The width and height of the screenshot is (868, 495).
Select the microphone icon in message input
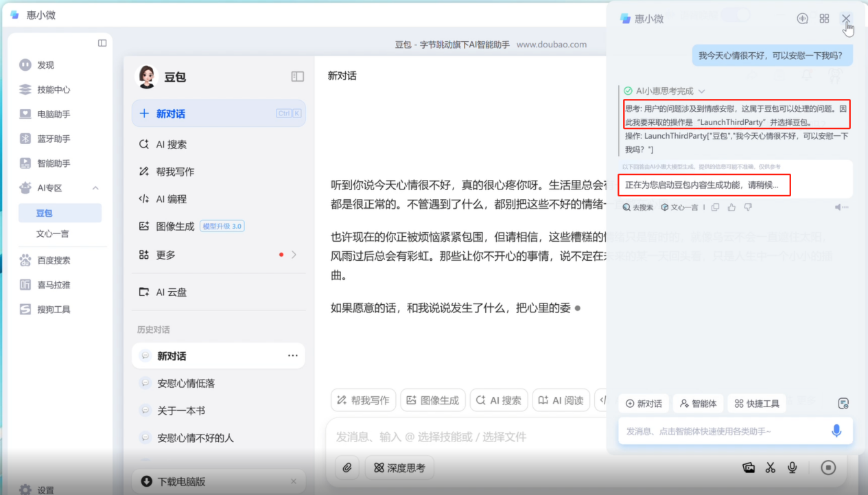[x=836, y=431]
